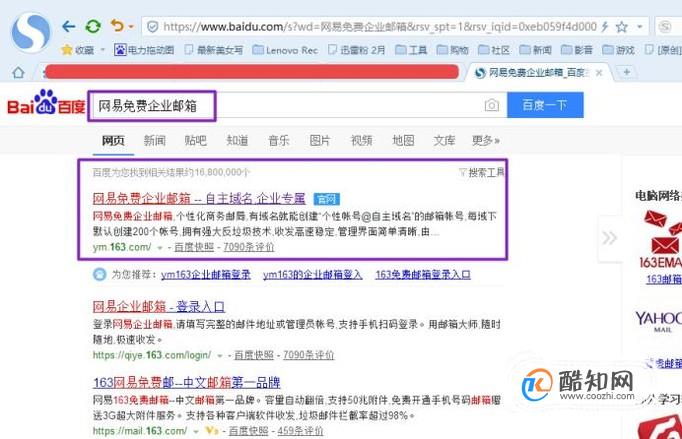Open 163网易免费邮--中文邮箱第一品牌 result

(187, 382)
